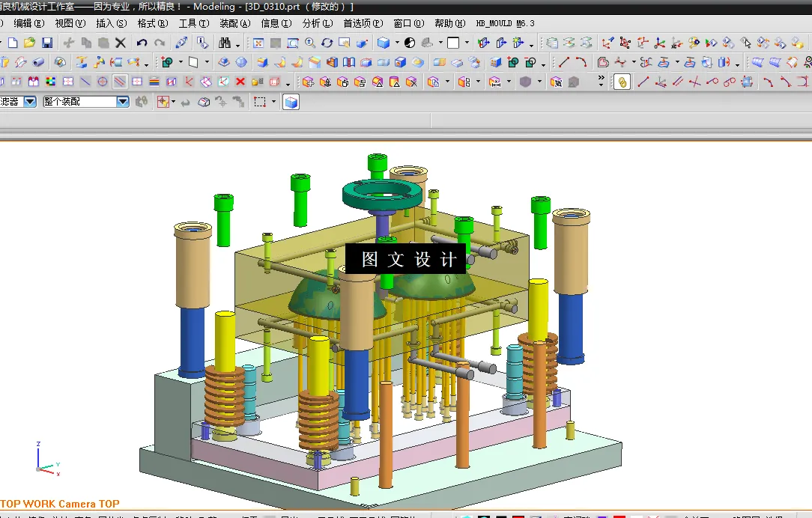Open the layer settings stacked-sheets icon
The width and height of the screenshot is (812, 518).
point(552,43)
